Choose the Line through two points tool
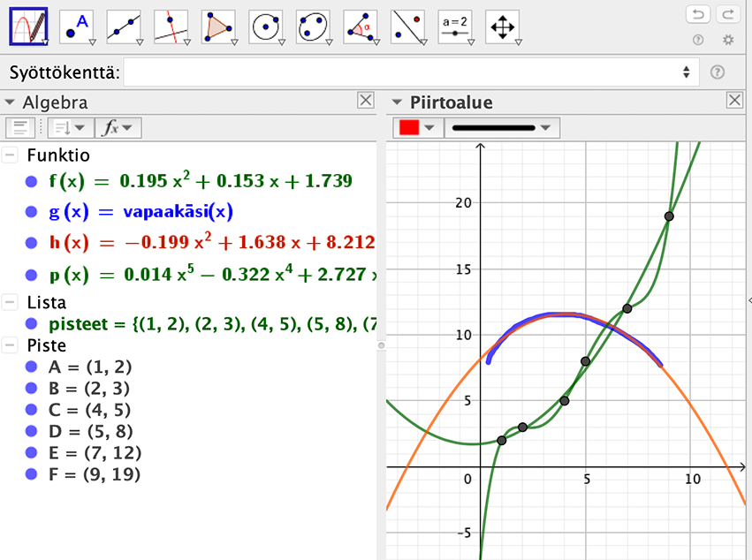This screenshot has height=560, width=752. [124, 27]
